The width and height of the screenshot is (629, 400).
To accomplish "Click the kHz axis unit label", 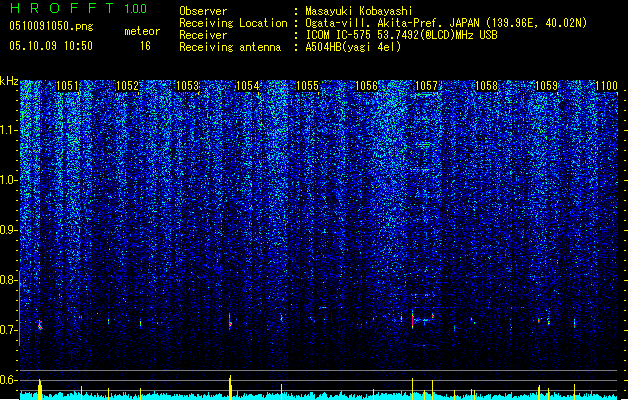I will click(9, 81).
